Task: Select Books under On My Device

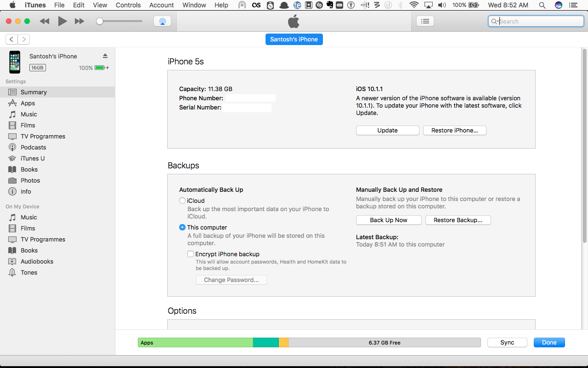Action: click(57, 250)
